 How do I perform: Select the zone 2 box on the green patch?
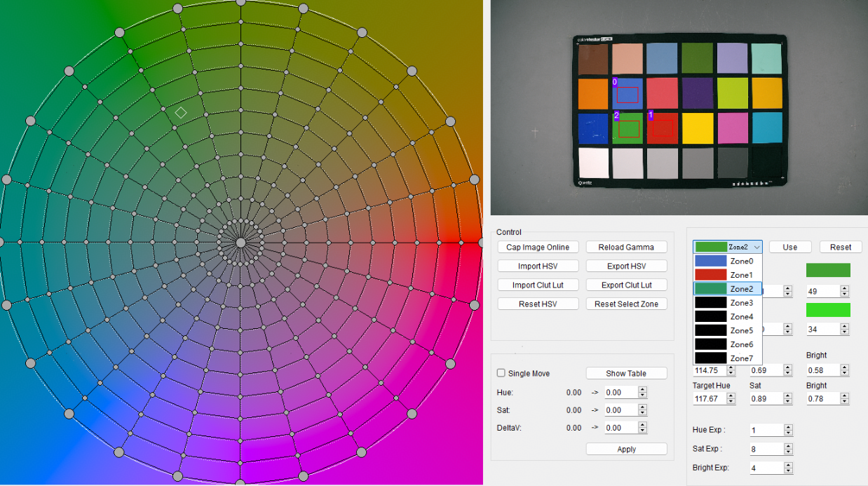click(x=629, y=128)
